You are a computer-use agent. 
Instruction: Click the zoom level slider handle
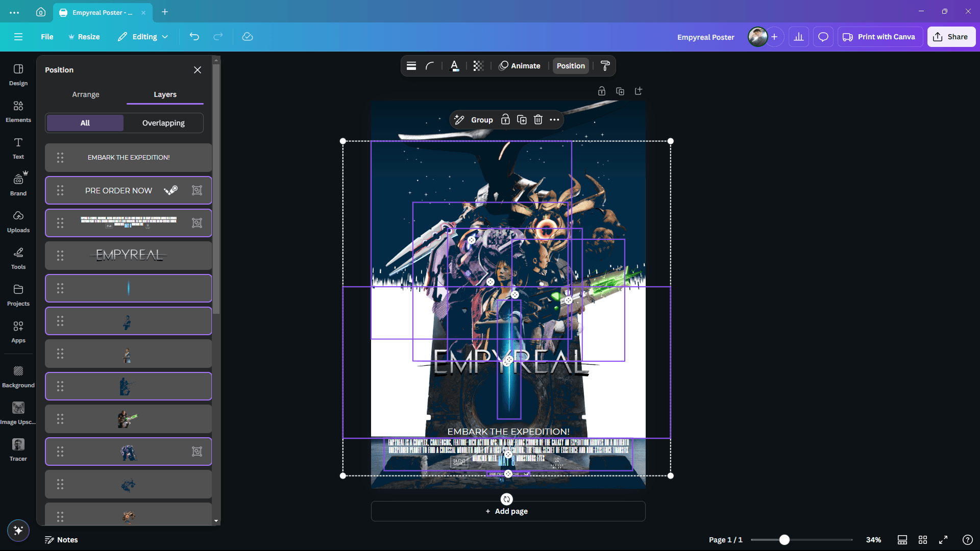click(x=785, y=540)
